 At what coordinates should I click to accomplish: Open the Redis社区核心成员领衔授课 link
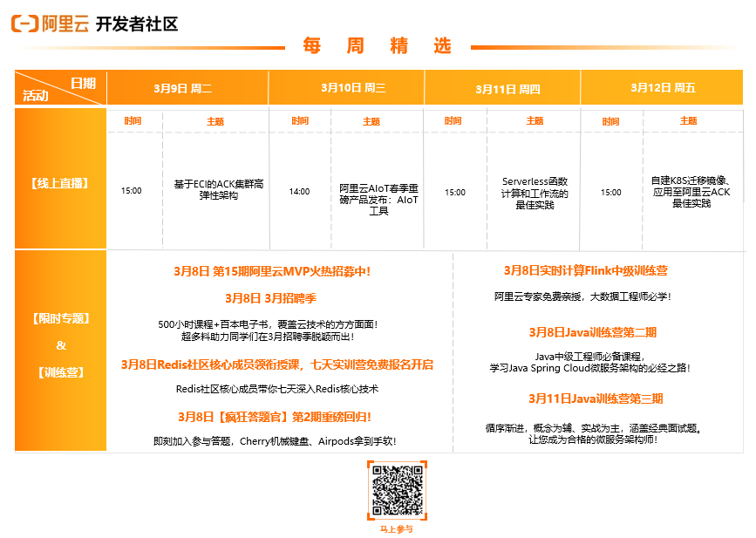[277, 365]
